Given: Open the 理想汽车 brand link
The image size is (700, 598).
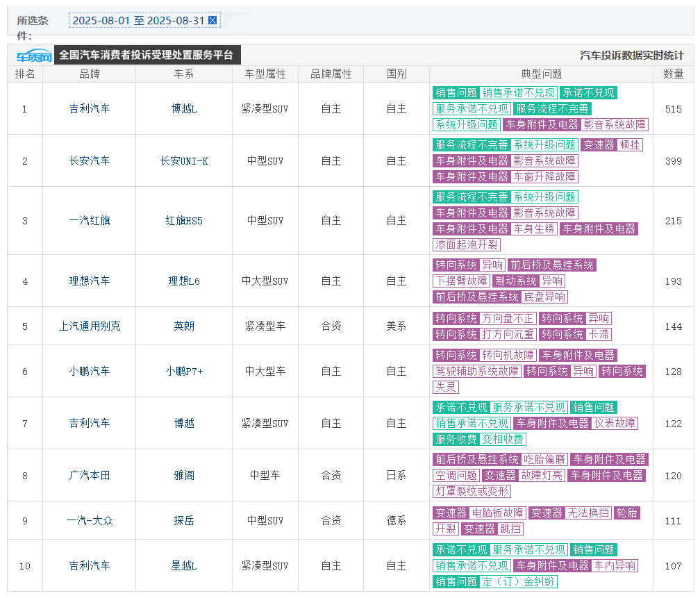Looking at the screenshot, I should (x=90, y=281).
